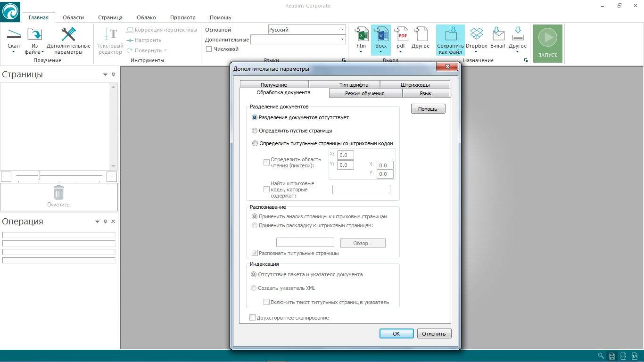
Task: Click the Dropbox destination icon
Action: [476, 35]
